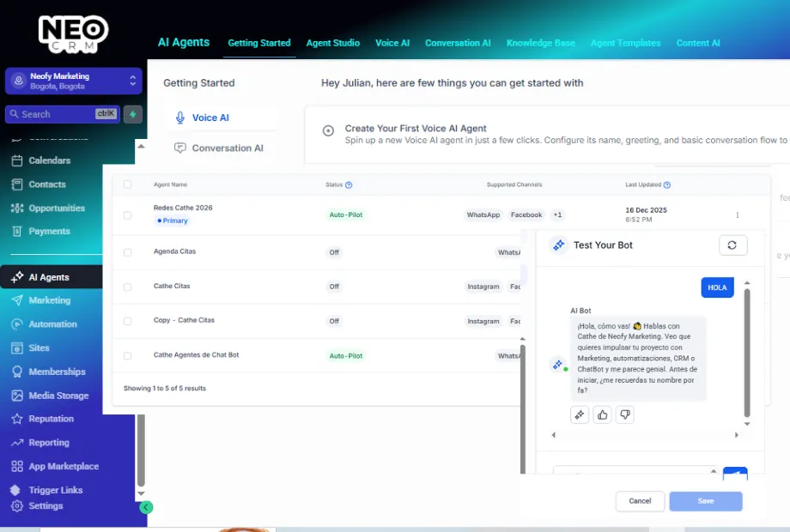This screenshot has height=532, width=790.
Task: Open Contacts in the sidebar
Action: pos(47,184)
